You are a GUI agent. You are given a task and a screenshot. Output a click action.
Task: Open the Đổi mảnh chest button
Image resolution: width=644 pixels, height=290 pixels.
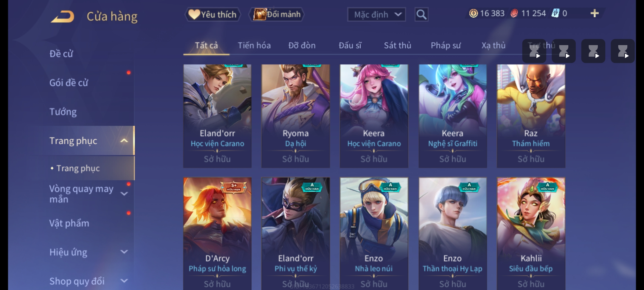[277, 15]
